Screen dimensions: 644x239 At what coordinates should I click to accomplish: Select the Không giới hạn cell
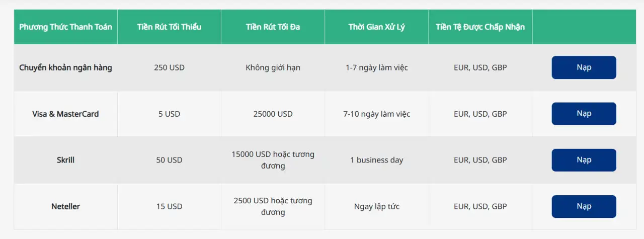click(x=273, y=67)
